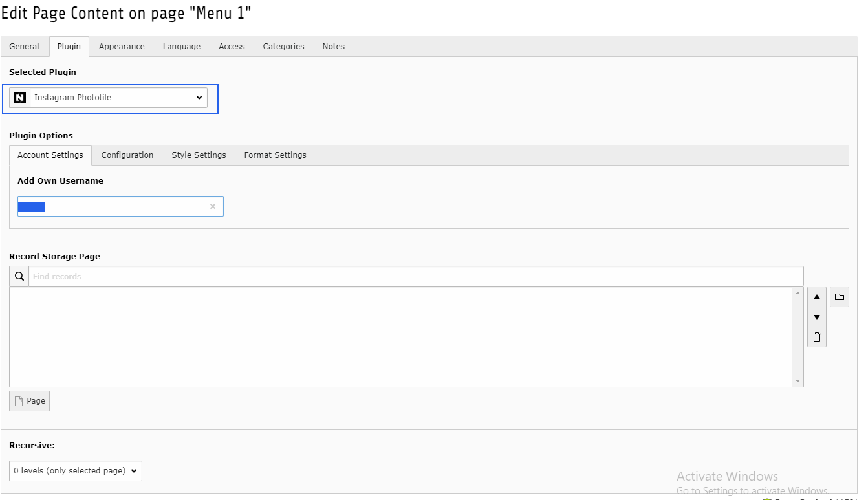Select the Access tab
This screenshot has height=500, width=868.
pos(232,47)
